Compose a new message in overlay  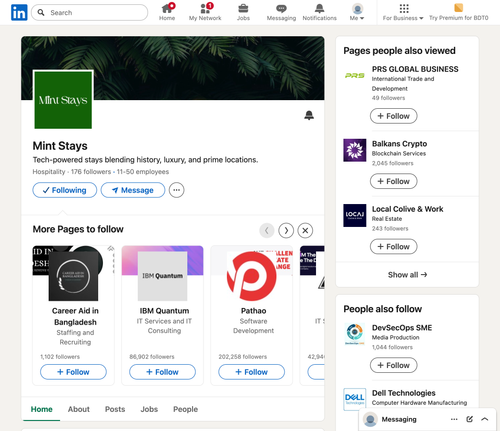[469, 419]
